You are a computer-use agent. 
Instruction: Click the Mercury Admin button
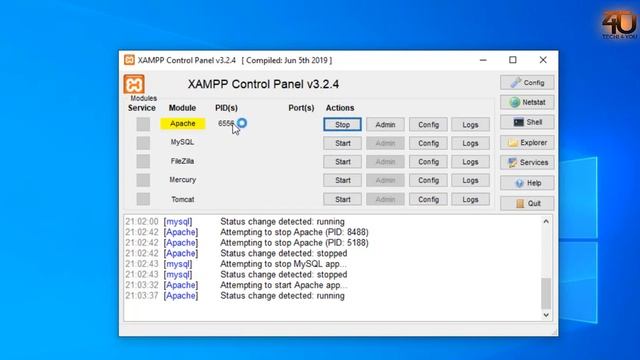[x=385, y=180]
